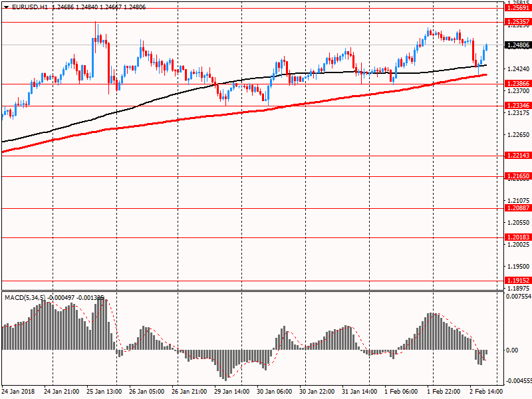532x399 pixels.
Task: Select the 1.19152 red price level label
Action: (518, 280)
